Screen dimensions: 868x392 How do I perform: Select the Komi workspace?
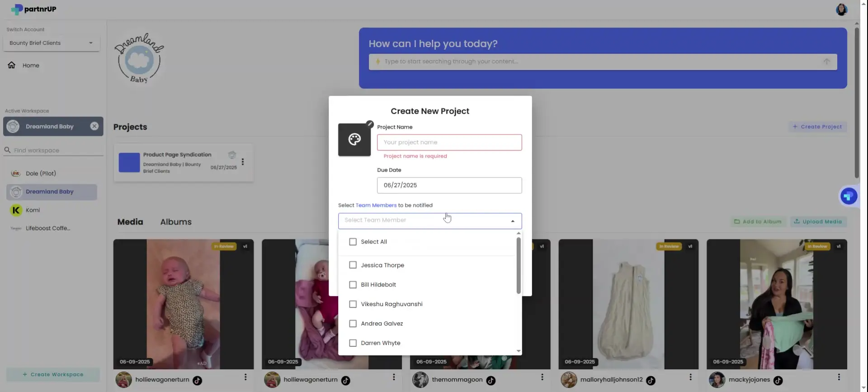(52, 210)
